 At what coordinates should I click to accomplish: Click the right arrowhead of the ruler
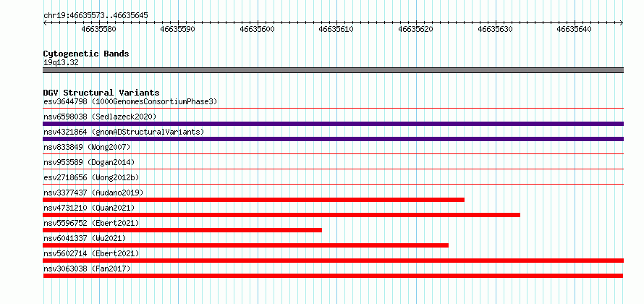[x=622, y=23]
